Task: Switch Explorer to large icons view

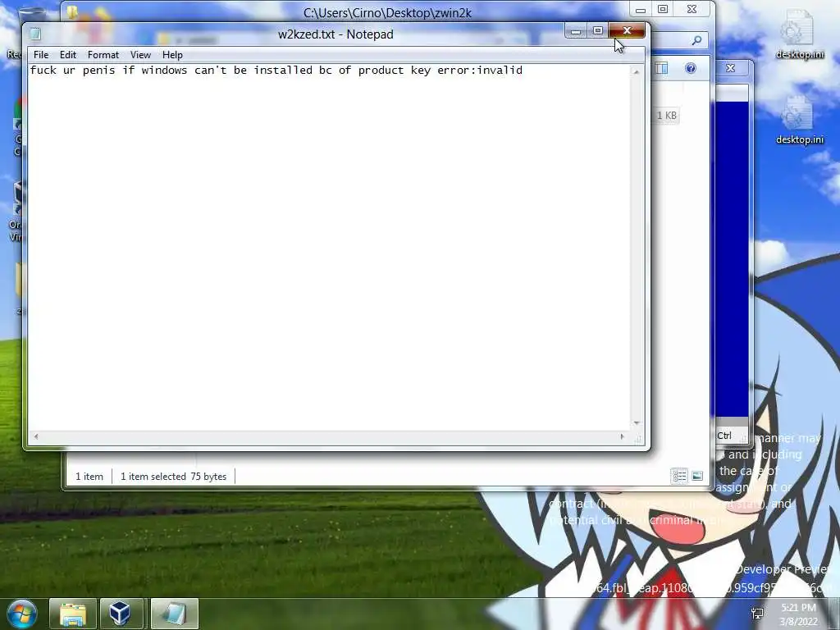Action: pos(697,476)
